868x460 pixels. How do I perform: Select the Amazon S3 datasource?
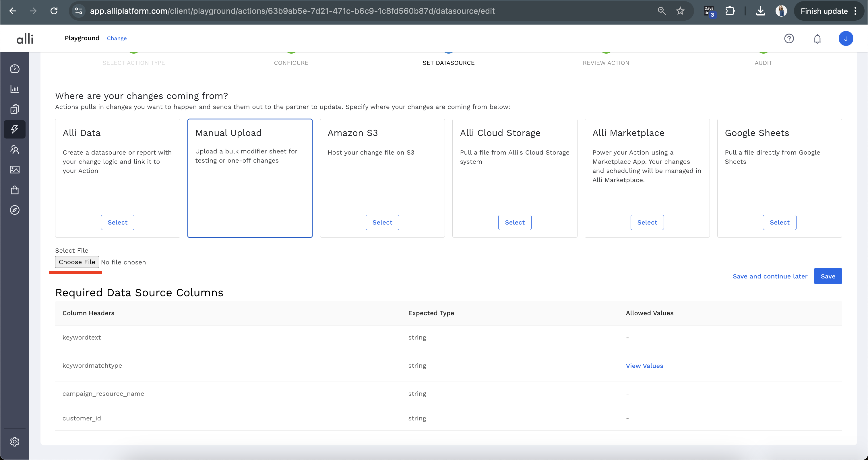tap(382, 222)
